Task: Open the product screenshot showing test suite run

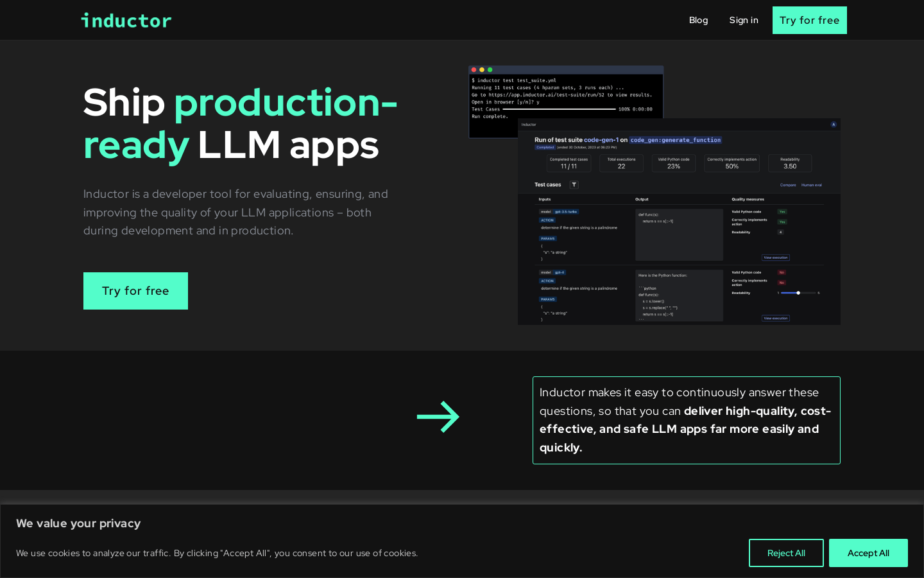Action: pyautogui.click(x=654, y=195)
